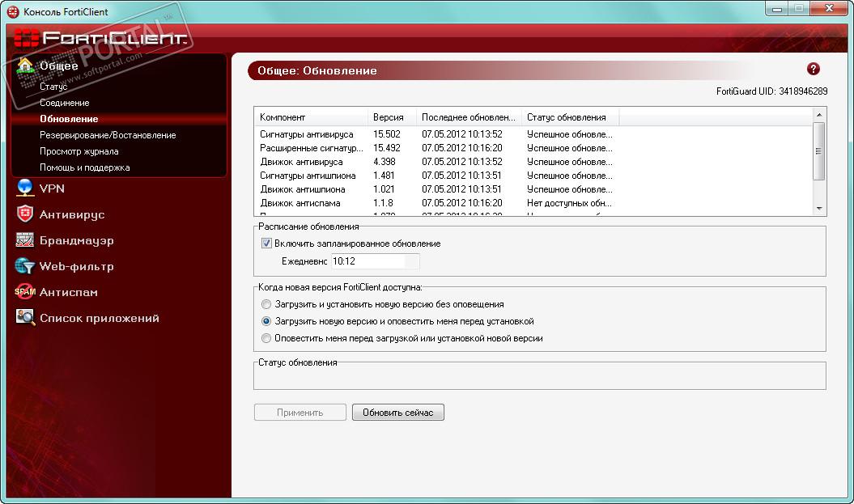
Task: Click the VPN globe icon
Action: 25,188
